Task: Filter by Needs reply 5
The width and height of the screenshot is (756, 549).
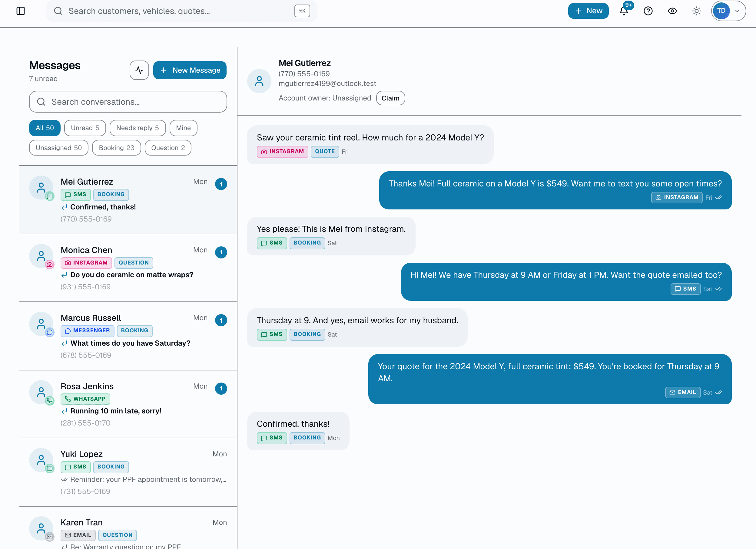Action: tap(138, 128)
